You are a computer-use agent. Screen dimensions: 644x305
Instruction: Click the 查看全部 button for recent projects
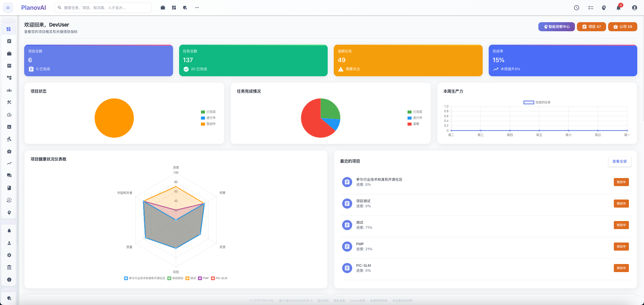tap(620, 162)
